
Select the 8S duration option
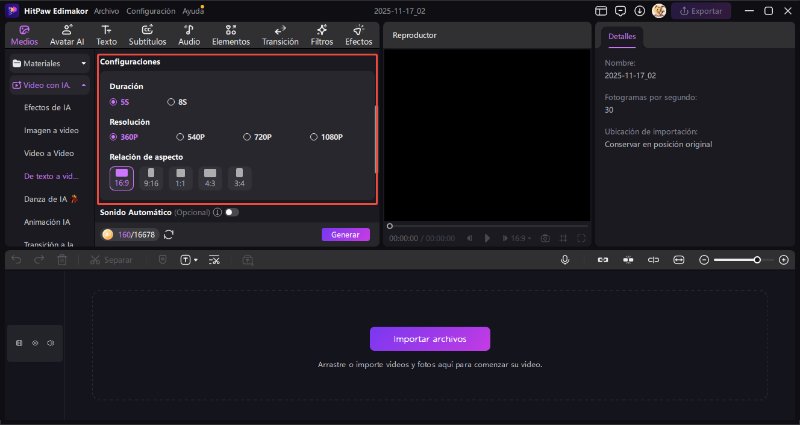click(x=171, y=102)
